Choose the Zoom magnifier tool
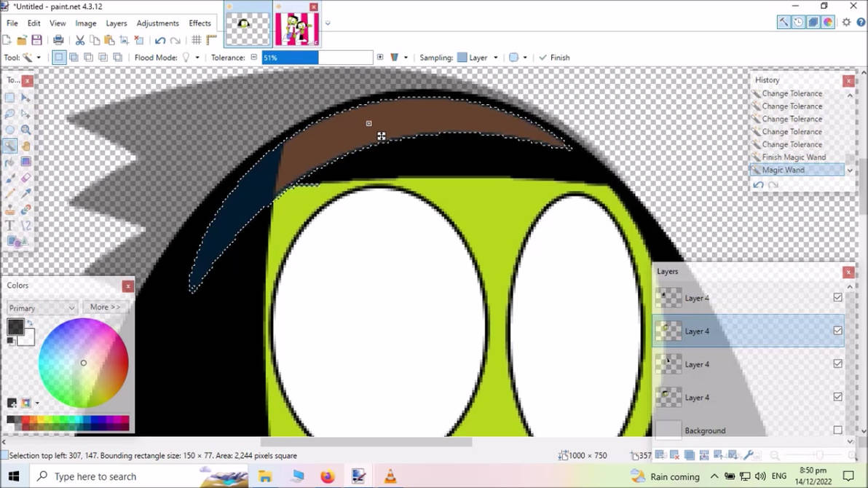 26,130
